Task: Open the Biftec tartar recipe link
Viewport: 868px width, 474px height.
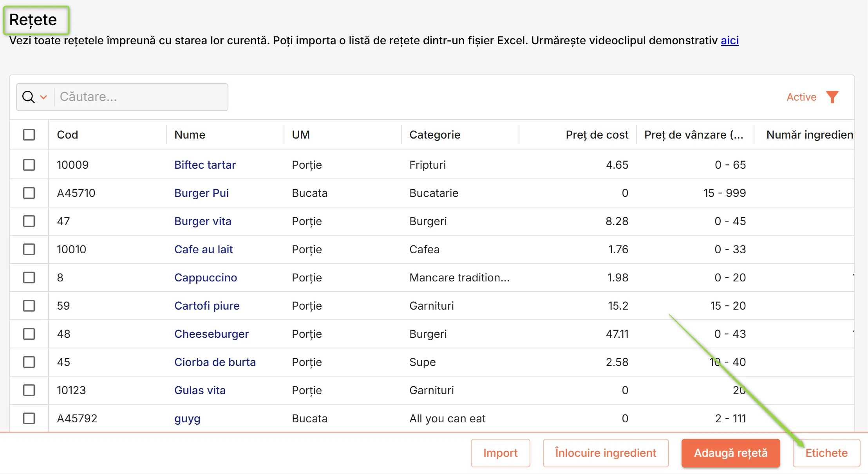Action: tap(205, 165)
